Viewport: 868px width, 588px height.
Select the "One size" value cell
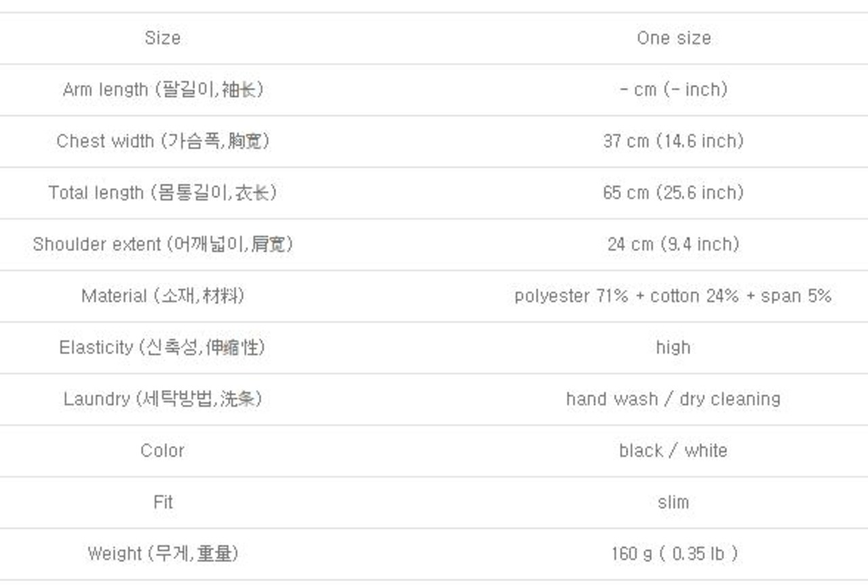[673, 38]
